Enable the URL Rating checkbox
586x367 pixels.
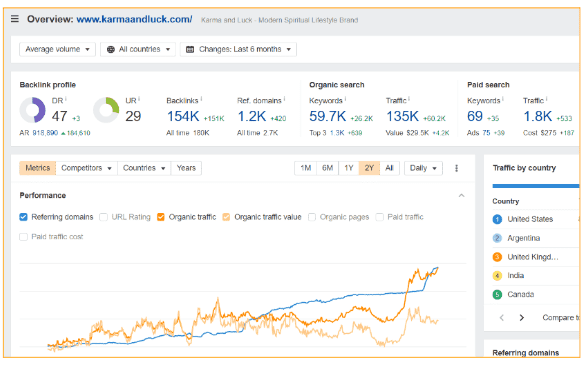click(x=104, y=217)
